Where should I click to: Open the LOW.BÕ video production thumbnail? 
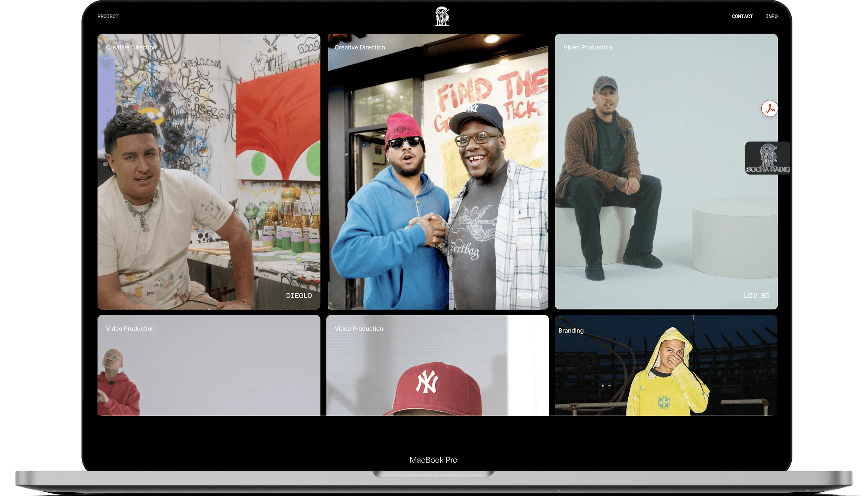tap(666, 172)
